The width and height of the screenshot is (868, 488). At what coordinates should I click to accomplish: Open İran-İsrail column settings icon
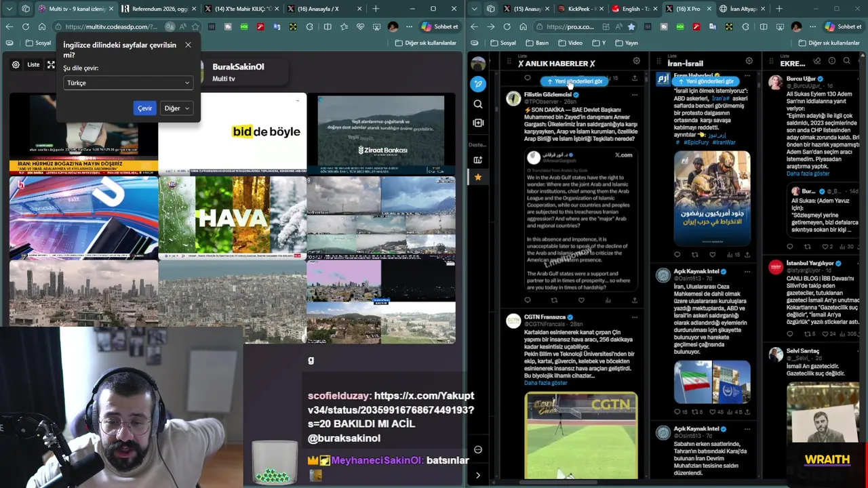pos(749,61)
